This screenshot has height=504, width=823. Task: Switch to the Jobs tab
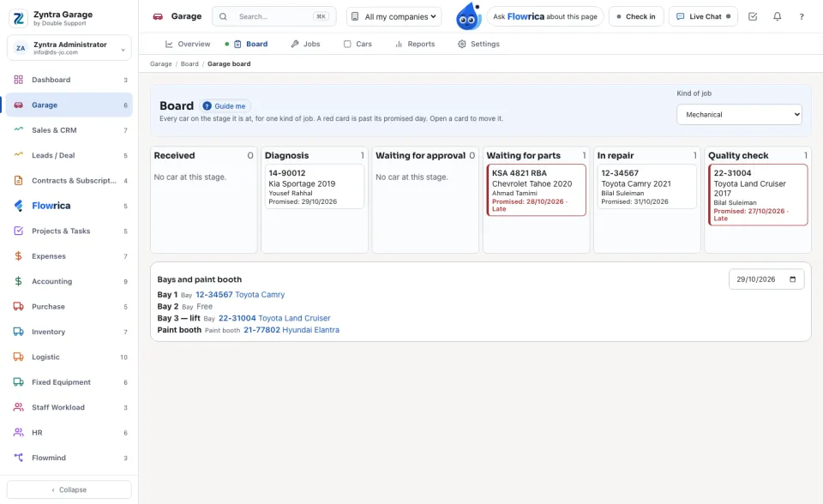tap(305, 44)
